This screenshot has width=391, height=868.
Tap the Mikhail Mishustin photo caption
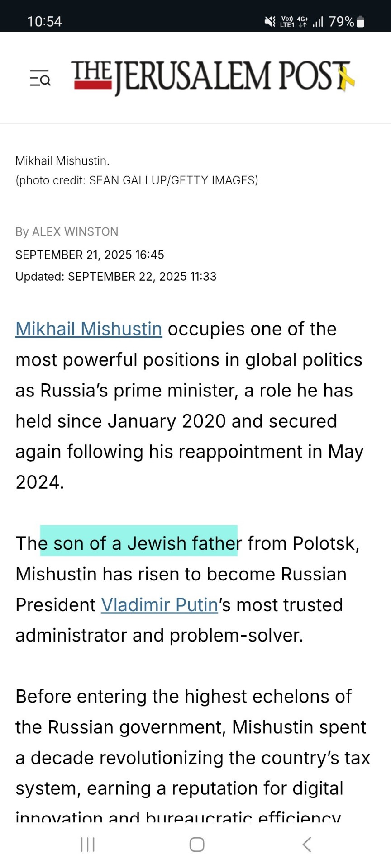point(62,161)
